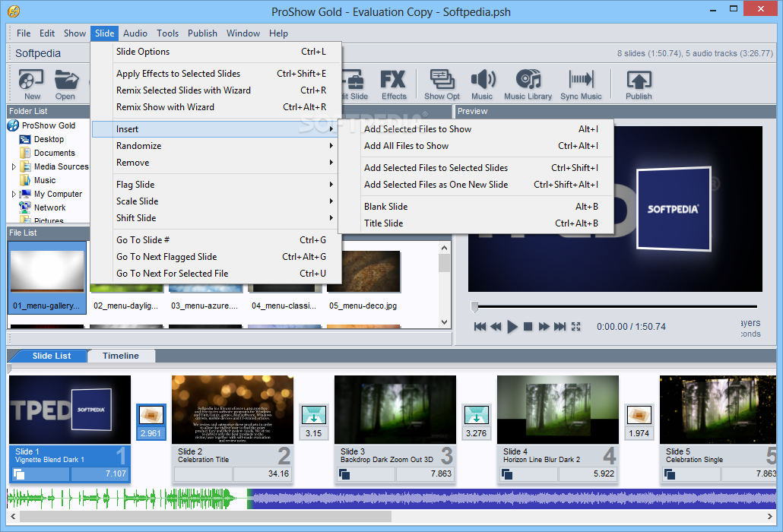Click layers icon on Slide 1
Viewport: 783px width, 532px height.
19,474
